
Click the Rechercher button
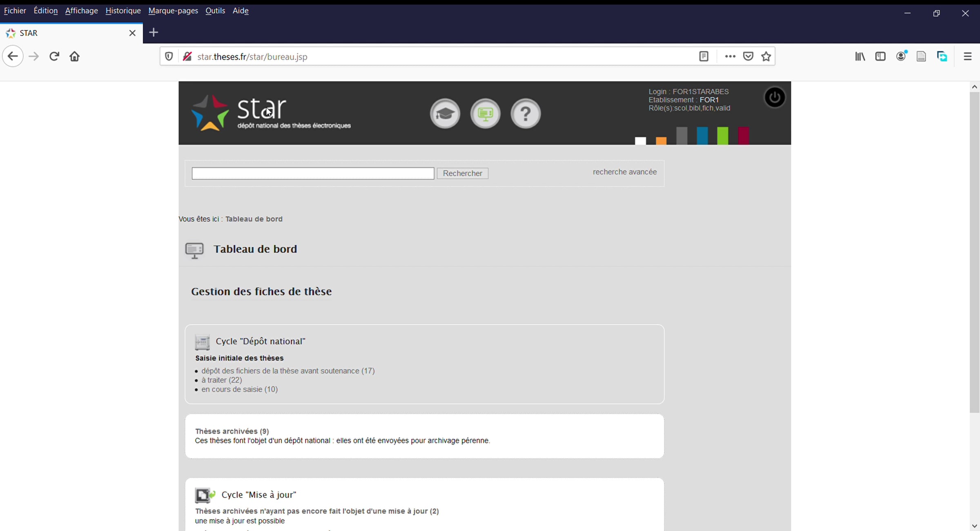tap(462, 173)
